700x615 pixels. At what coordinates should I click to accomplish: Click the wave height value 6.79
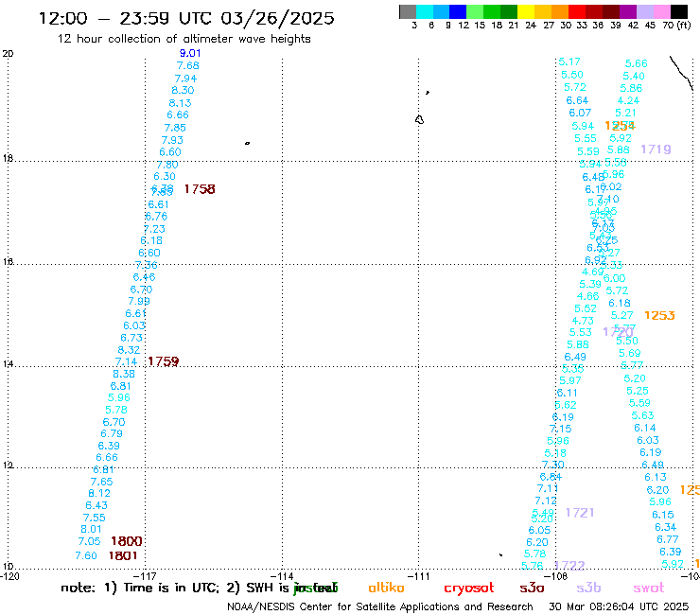(112, 433)
